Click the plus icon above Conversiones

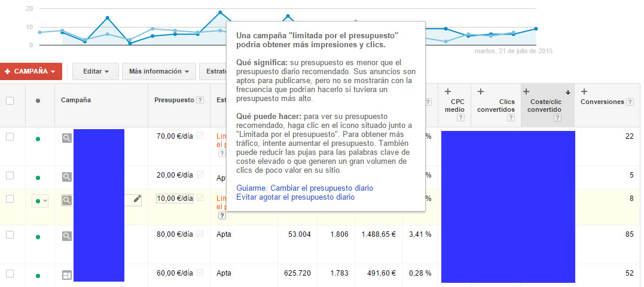pyautogui.click(x=584, y=91)
